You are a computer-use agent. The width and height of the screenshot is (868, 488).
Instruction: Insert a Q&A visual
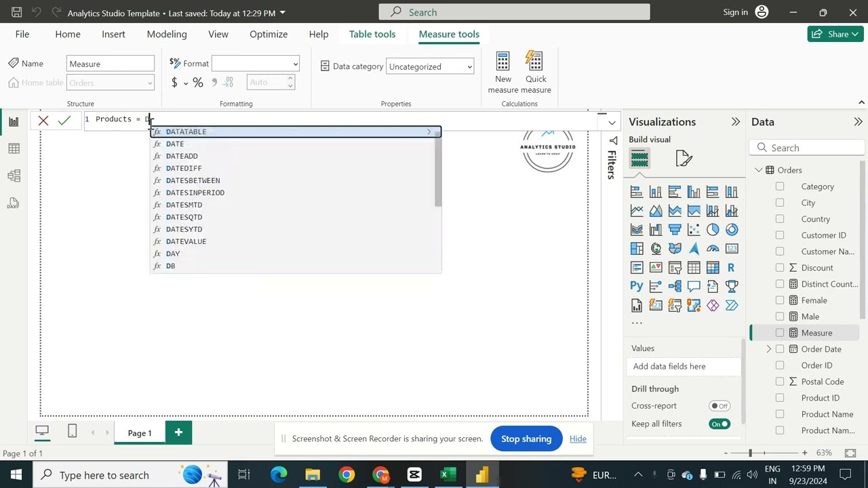tap(694, 287)
